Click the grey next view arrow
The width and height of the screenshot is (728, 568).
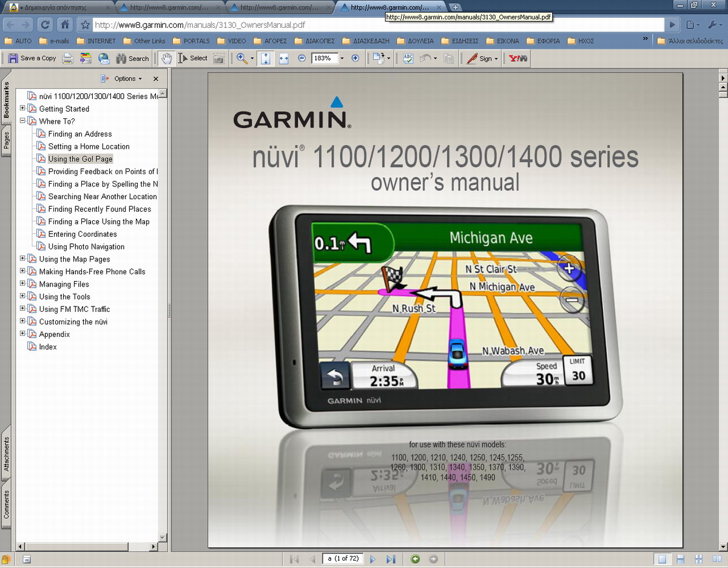[433, 559]
